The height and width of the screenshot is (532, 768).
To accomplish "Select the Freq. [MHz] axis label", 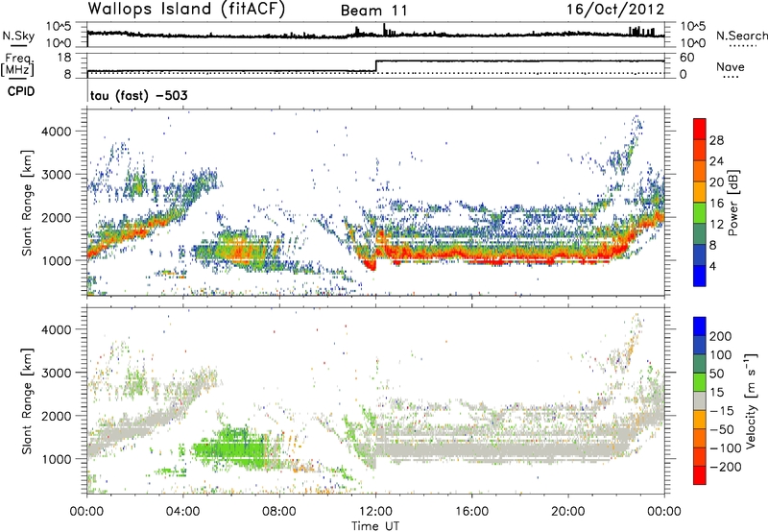I will click(x=18, y=64).
